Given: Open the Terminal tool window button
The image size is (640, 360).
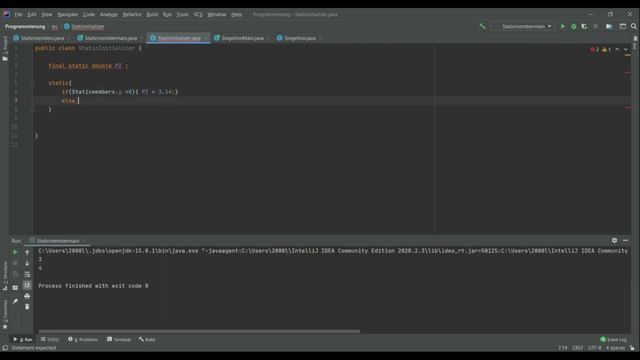Looking at the screenshot, I should (119, 339).
